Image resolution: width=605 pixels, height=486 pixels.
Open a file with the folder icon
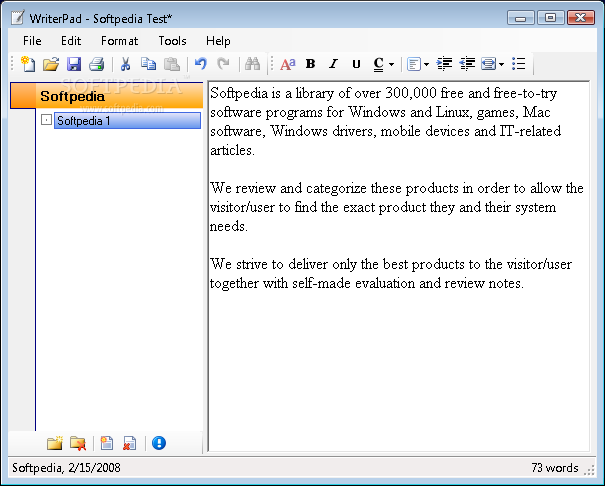(x=51, y=64)
